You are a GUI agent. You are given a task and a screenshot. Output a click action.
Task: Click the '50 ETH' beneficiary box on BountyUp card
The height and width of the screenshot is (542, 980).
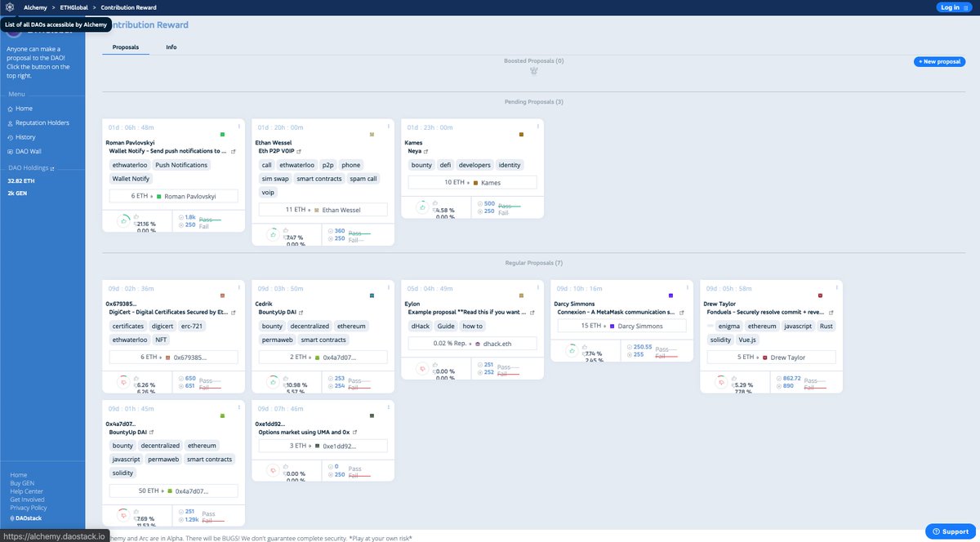[174, 491]
